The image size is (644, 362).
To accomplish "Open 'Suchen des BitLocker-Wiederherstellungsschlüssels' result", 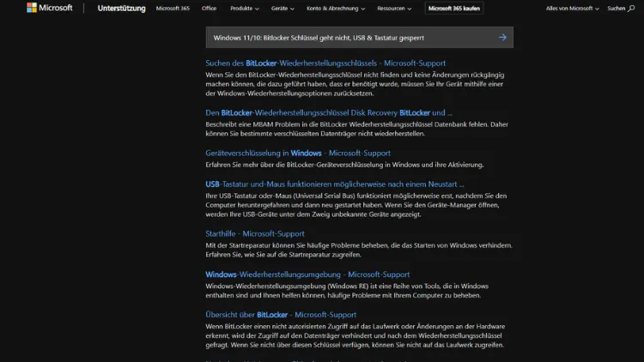I will (325, 63).
